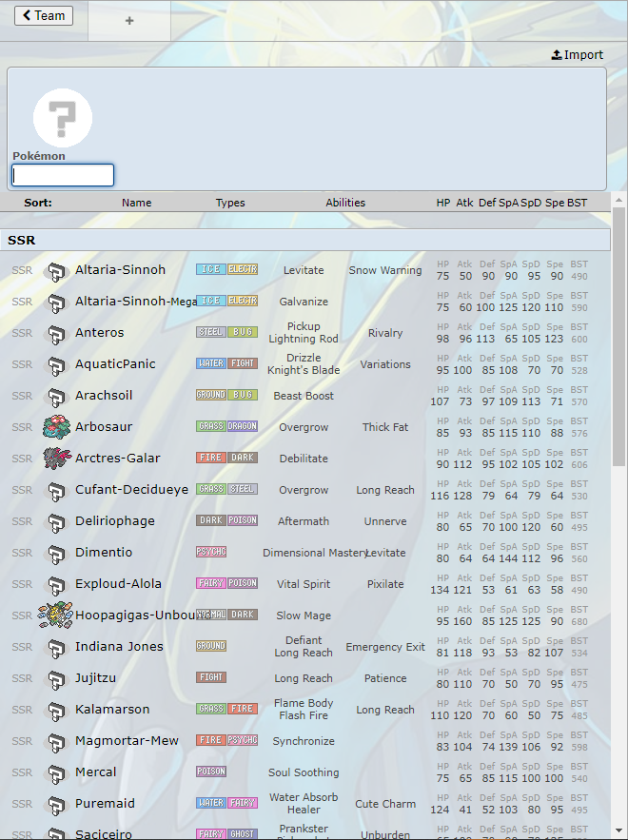Click the Fight type badge on AquaticPanic
Screen dimensions: 628x840
243,363
